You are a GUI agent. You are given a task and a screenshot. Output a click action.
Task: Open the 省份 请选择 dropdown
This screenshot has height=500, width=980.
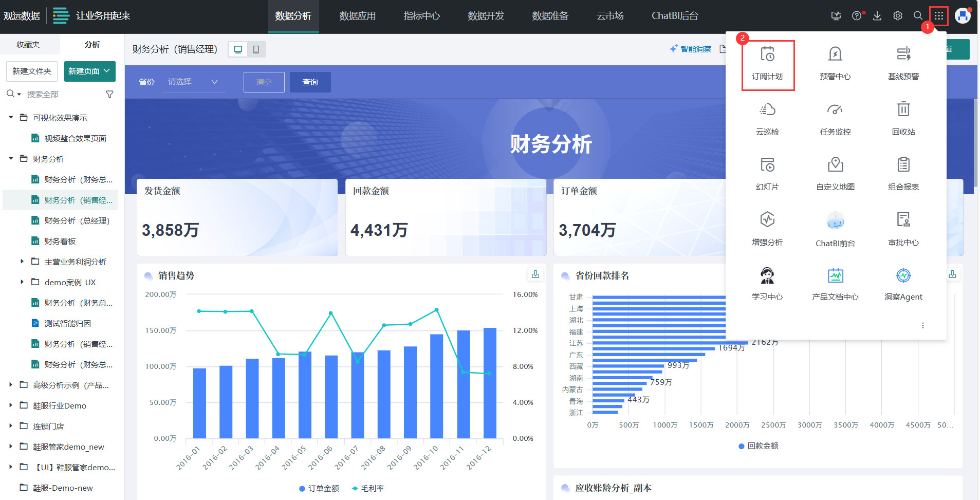[x=190, y=82]
